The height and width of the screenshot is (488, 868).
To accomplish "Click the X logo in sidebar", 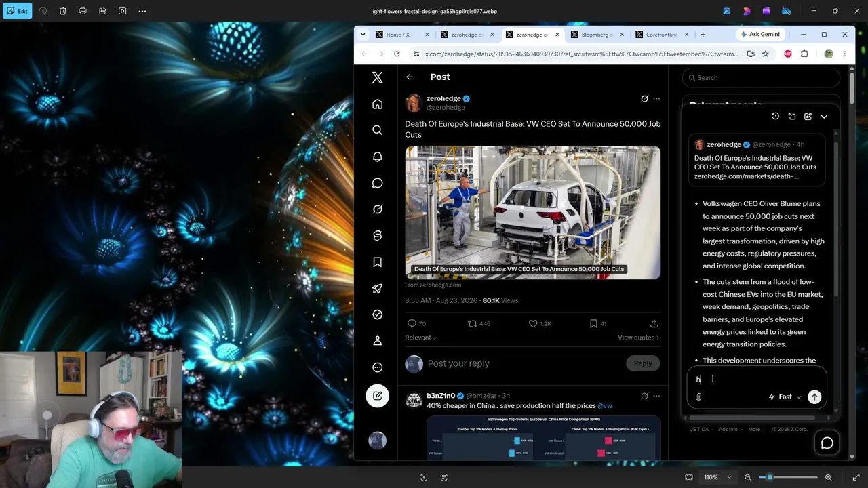I will (378, 77).
